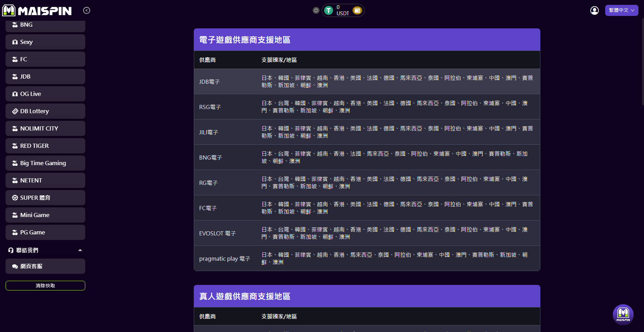Click the 電子遊戲供應商支援地區 heading

[245, 40]
